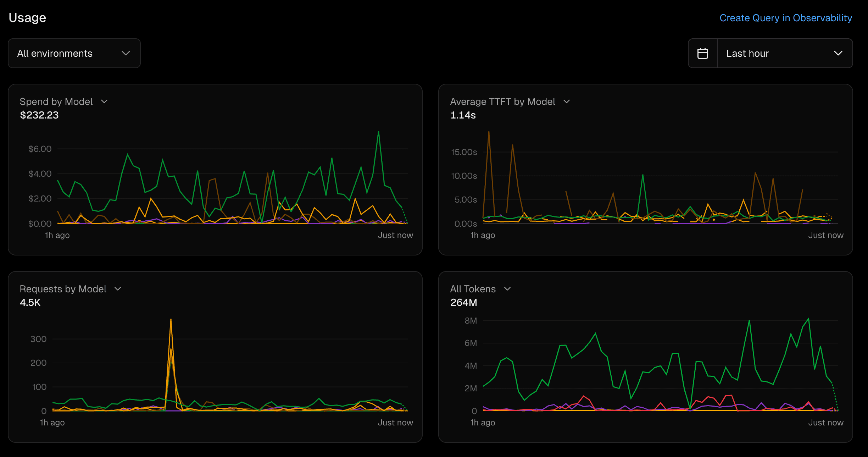Click Create Query in Observability link
Viewport: 868px width, 457px height.
[785, 18]
